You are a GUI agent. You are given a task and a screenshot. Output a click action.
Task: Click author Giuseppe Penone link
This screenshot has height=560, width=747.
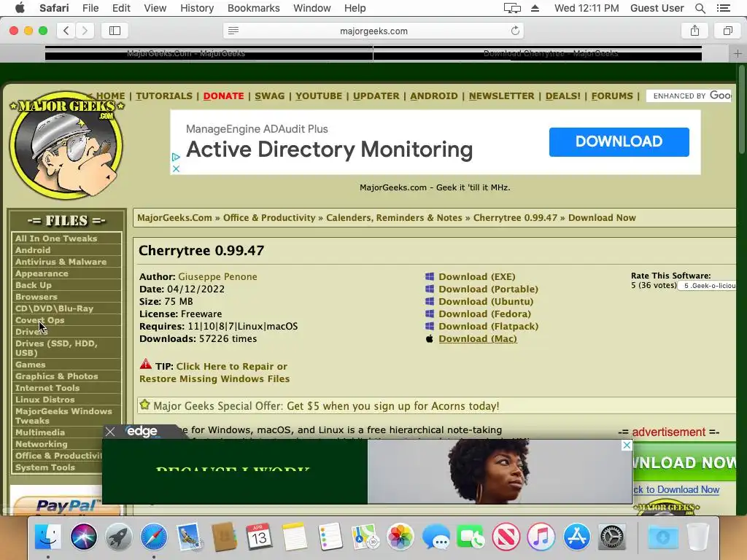[x=217, y=276]
